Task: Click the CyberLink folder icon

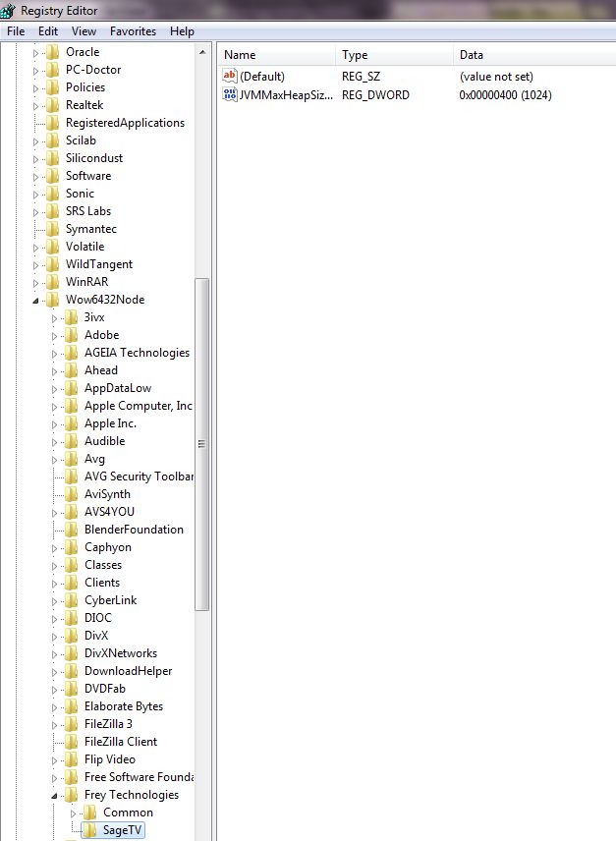Action: tap(72, 600)
